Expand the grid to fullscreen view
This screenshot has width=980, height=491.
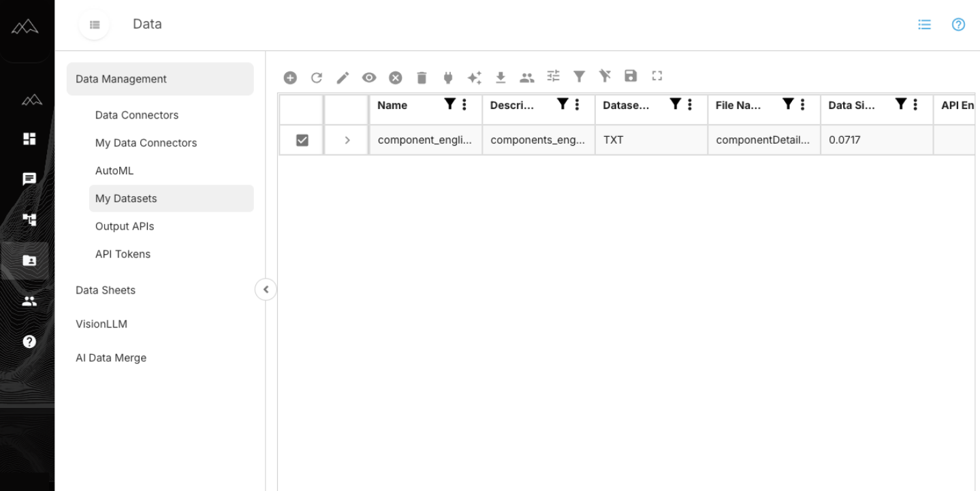pyautogui.click(x=657, y=77)
